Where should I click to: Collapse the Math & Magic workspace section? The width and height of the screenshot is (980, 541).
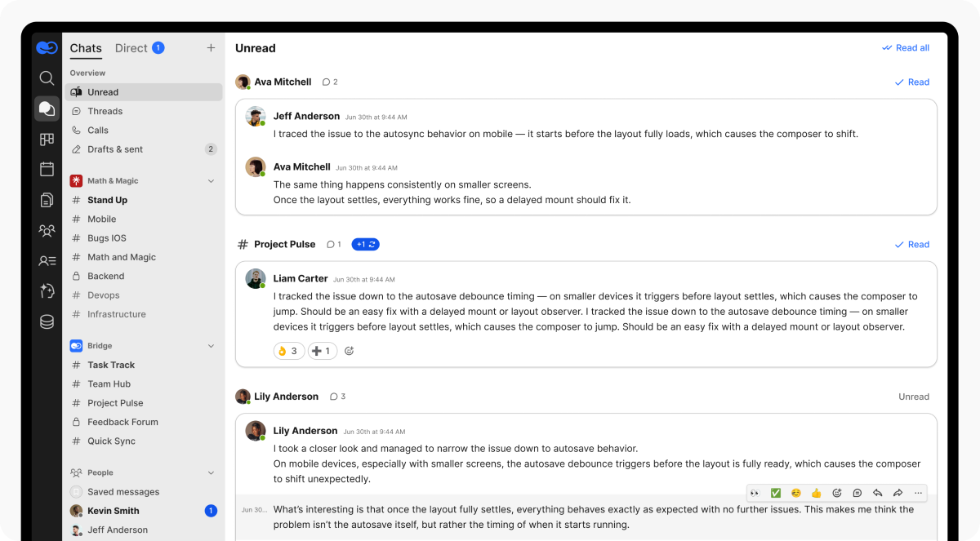click(211, 181)
